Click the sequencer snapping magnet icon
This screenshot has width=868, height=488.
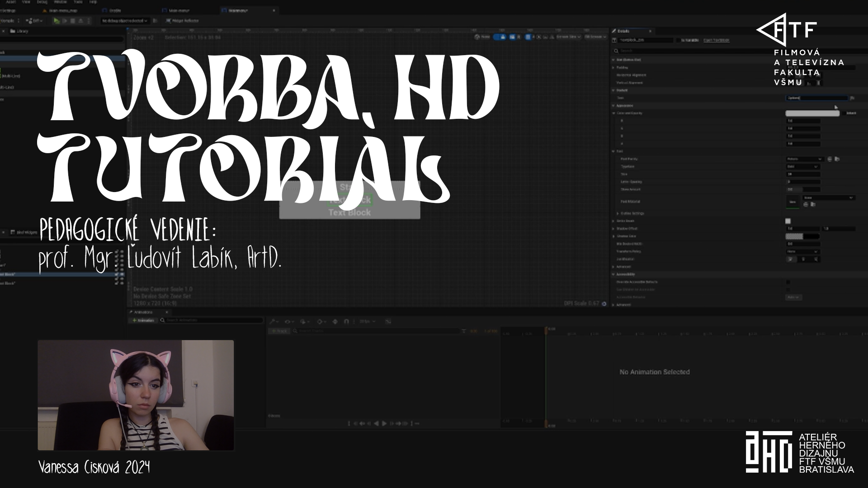coord(346,322)
